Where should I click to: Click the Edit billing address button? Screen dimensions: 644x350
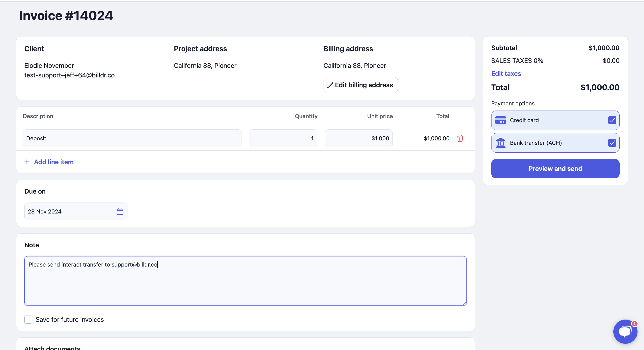360,85
